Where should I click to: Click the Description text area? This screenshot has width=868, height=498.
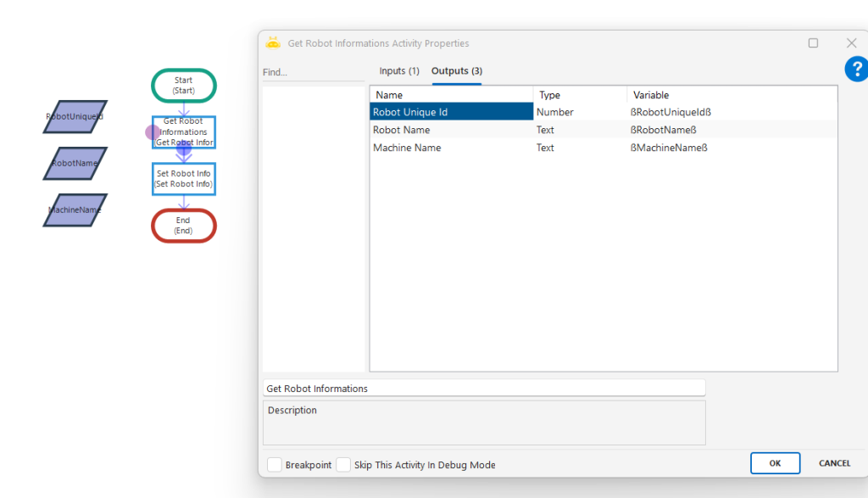point(484,422)
